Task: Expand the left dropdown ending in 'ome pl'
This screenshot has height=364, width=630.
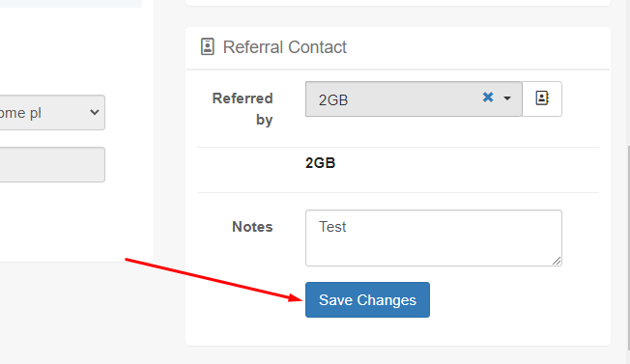Action: [52, 112]
